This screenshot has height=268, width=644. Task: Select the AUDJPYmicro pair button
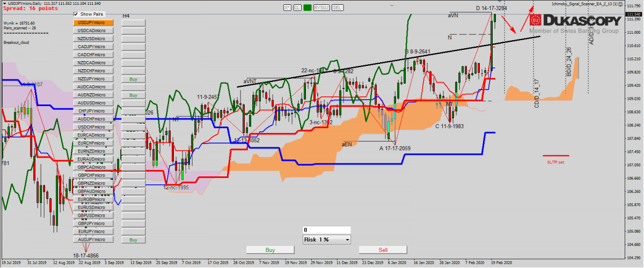(x=93, y=240)
